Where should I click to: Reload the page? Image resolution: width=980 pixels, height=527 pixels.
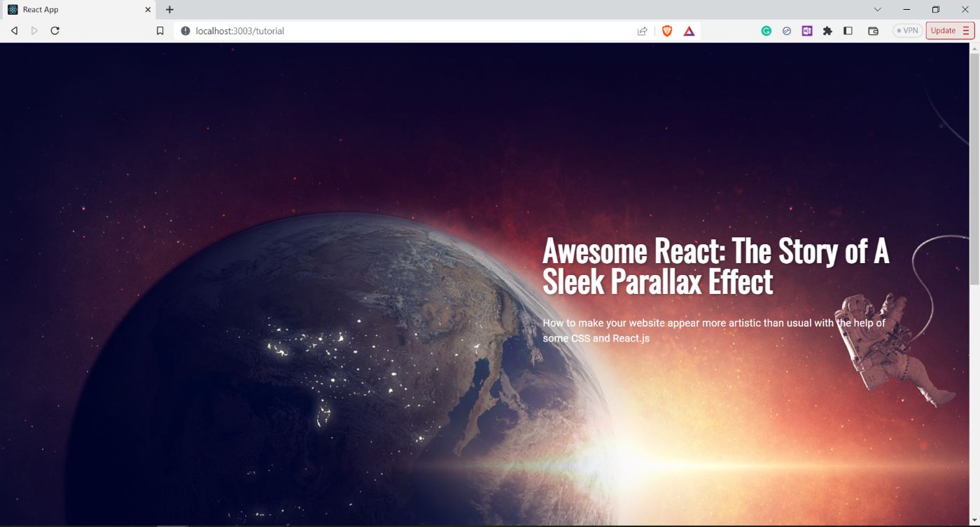[55, 31]
